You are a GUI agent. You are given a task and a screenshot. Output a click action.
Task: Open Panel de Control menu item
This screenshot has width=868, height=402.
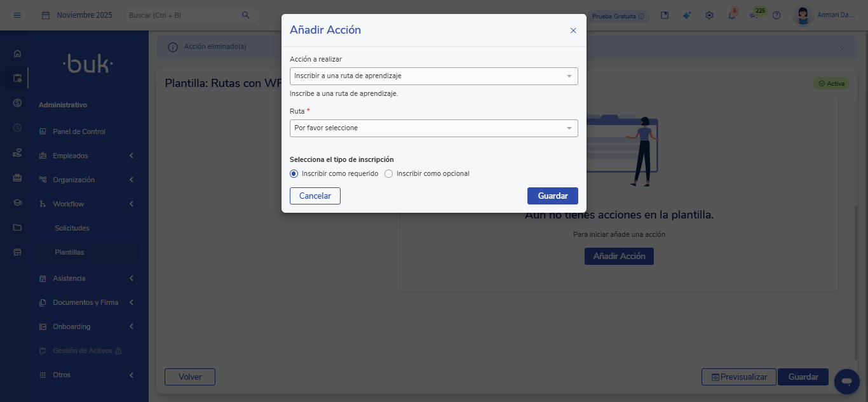tap(79, 131)
